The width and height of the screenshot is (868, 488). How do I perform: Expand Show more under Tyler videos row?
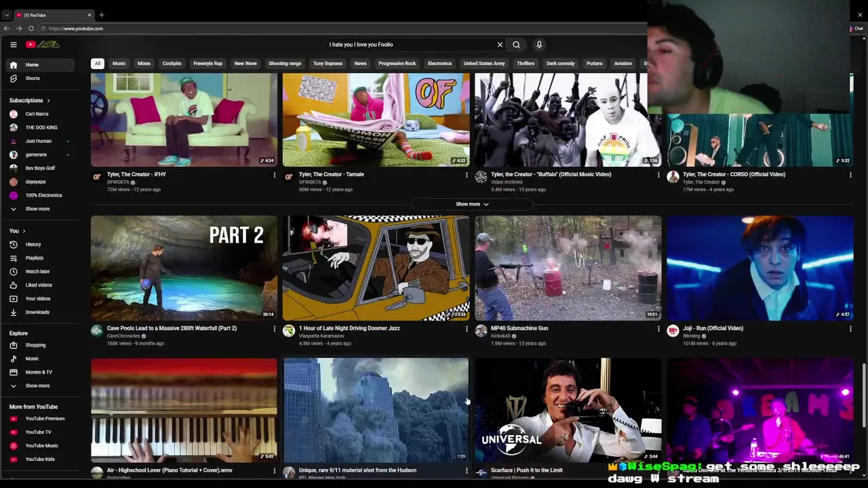tap(472, 204)
